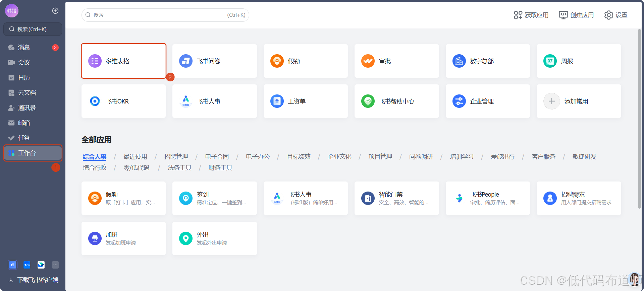Open 假勤 card under 全部应用
This screenshot has width=644, height=291.
point(123,198)
